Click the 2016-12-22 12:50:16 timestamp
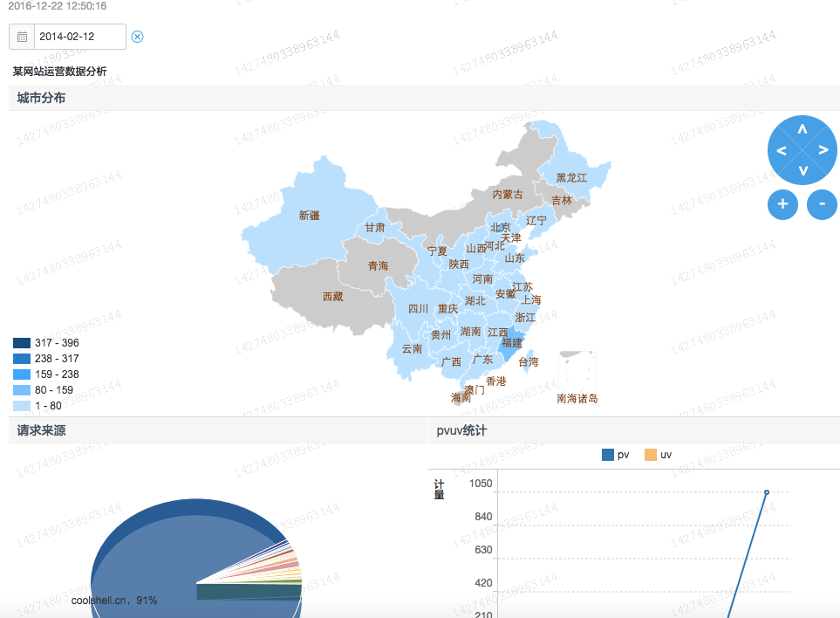The image size is (840, 618). point(57,6)
